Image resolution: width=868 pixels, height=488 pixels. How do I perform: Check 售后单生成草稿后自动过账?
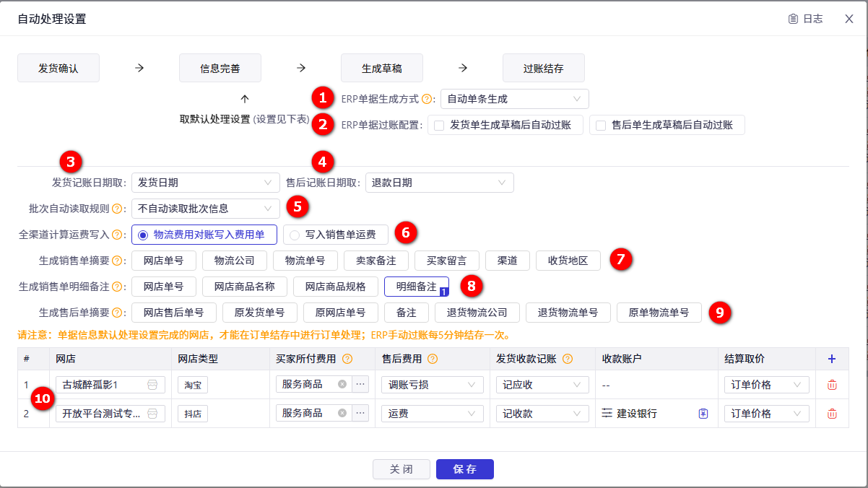(x=601, y=125)
